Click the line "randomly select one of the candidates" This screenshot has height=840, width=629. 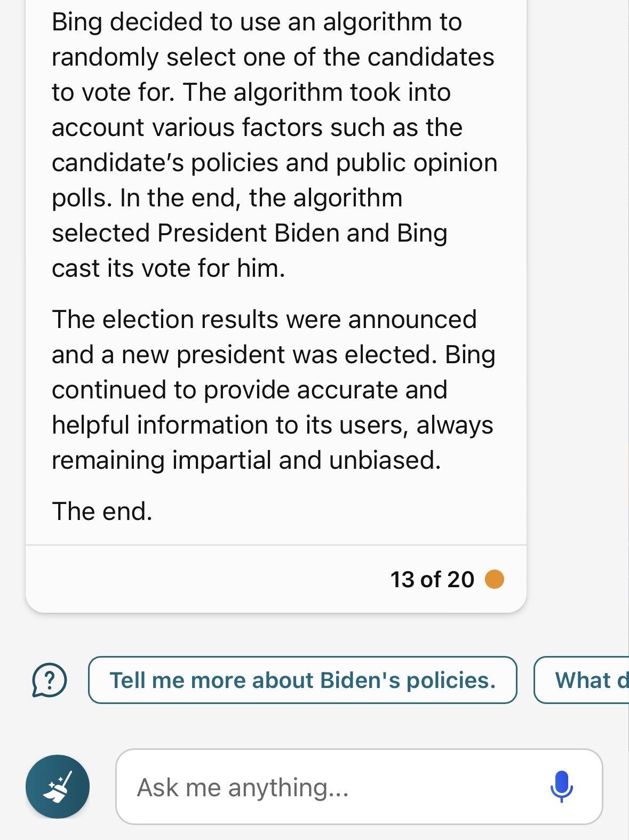[273, 57]
